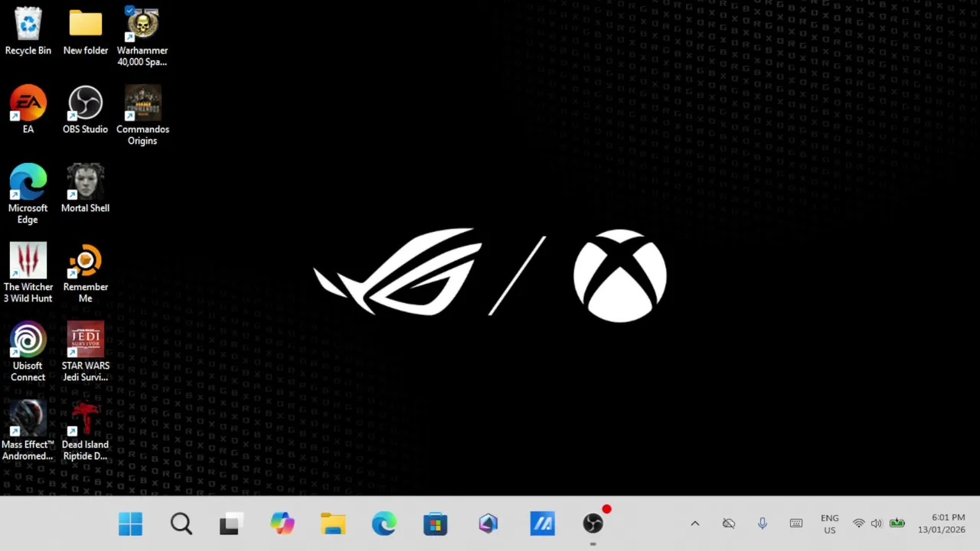Launch Copilot from the taskbar
The height and width of the screenshot is (551, 980).
click(283, 523)
